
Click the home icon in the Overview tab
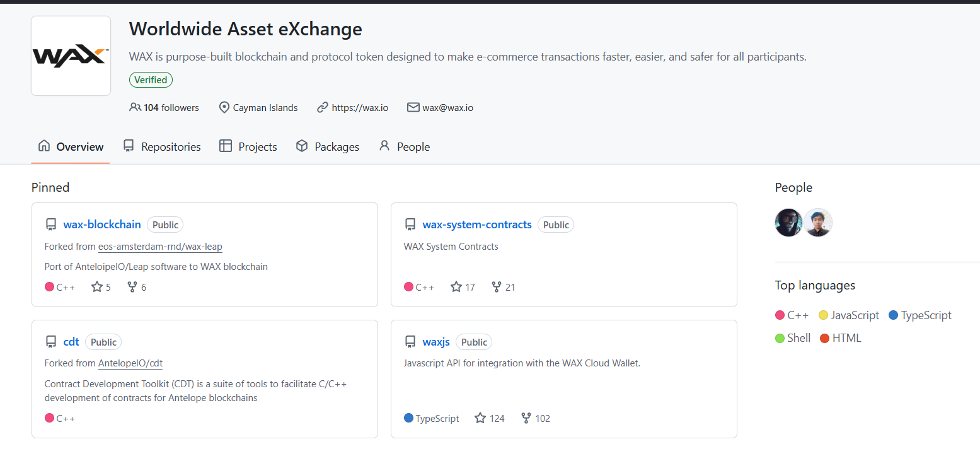click(x=44, y=146)
